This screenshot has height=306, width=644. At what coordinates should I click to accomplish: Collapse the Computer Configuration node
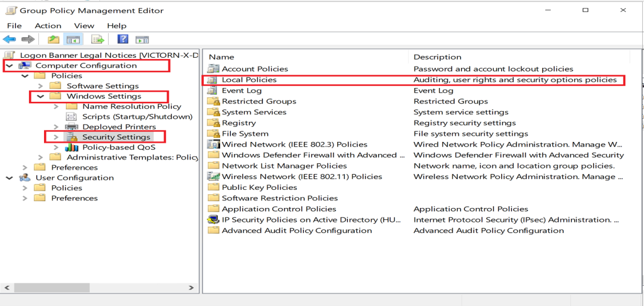(9, 65)
